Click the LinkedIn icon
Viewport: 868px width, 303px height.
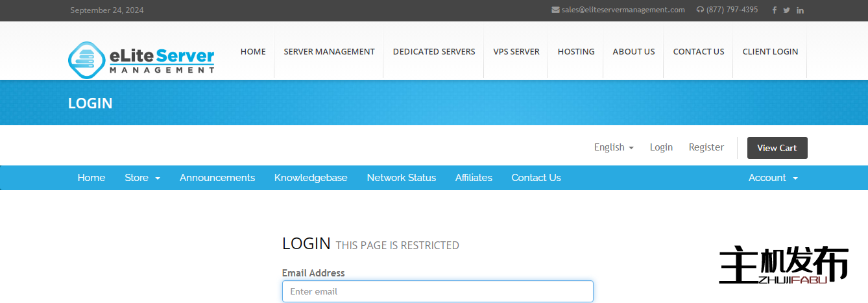800,10
